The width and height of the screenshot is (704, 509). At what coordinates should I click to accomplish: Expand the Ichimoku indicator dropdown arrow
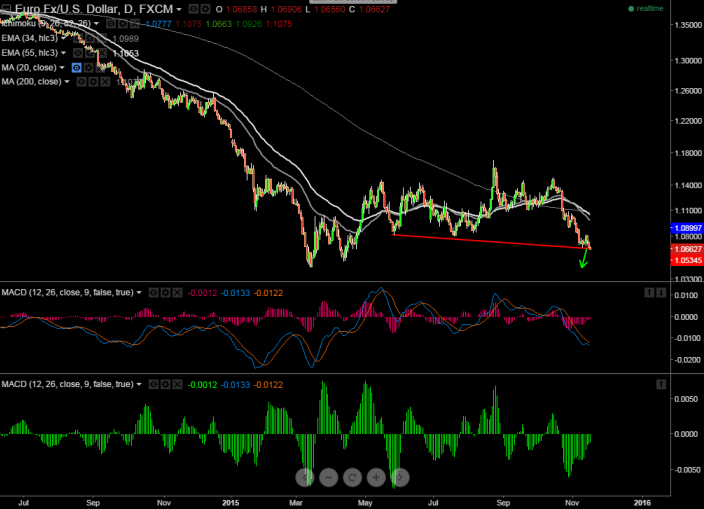(x=96, y=23)
